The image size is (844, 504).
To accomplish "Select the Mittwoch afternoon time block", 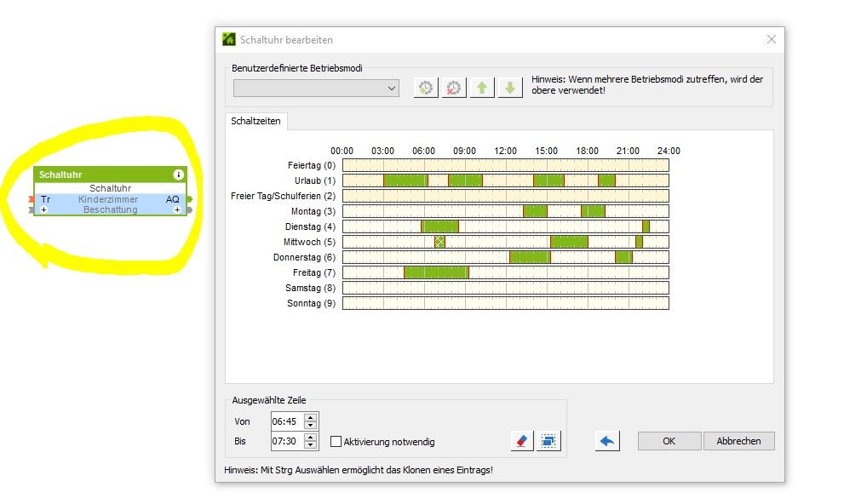I will (570, 242).
